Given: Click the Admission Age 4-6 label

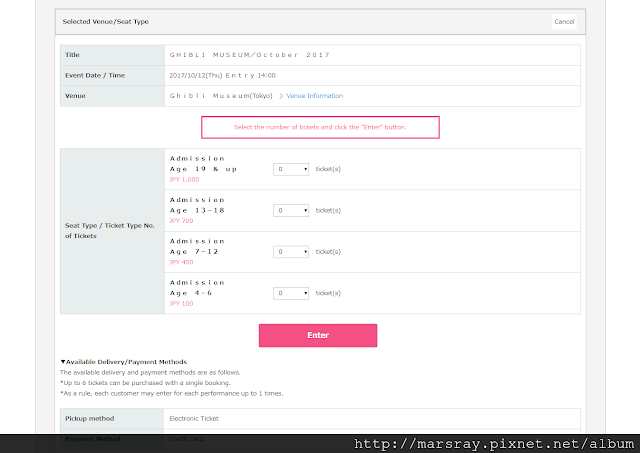Looking at the screenshot, I should point(197,288).
